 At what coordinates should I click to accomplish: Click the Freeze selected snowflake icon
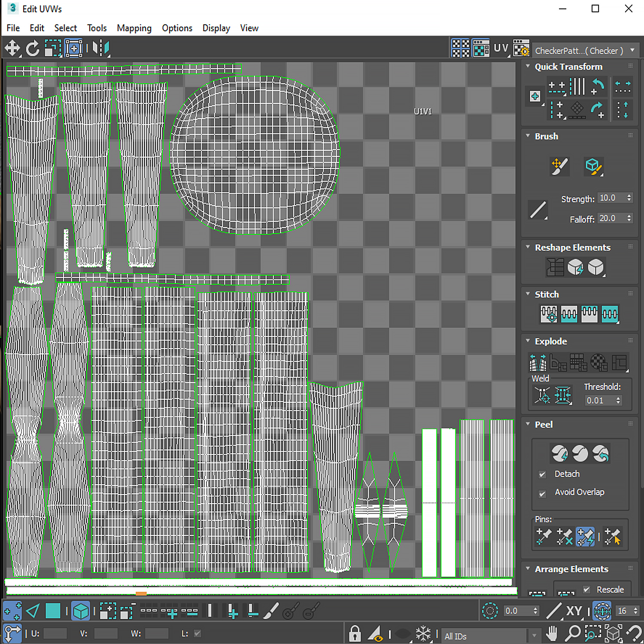pyautogui.click(x=423, y=634)
